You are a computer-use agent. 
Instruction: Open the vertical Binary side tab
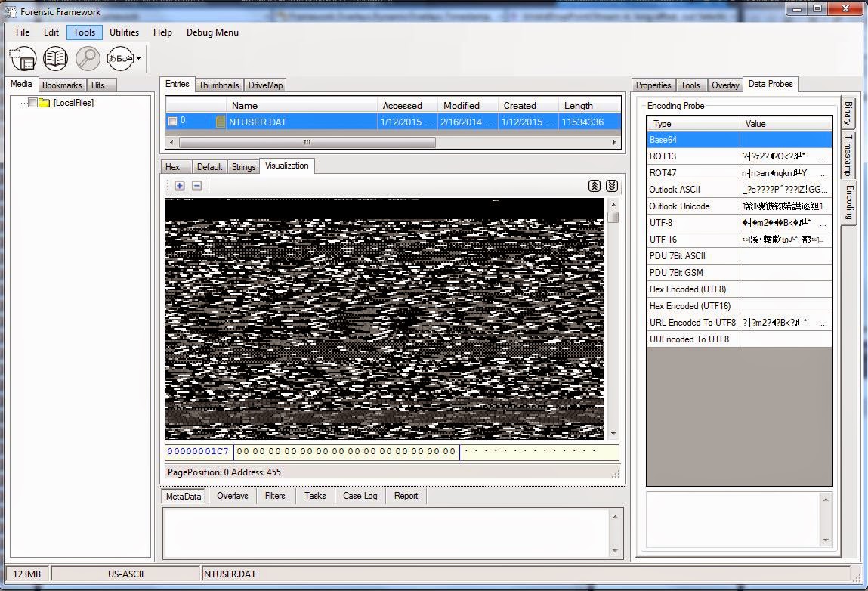848,113
